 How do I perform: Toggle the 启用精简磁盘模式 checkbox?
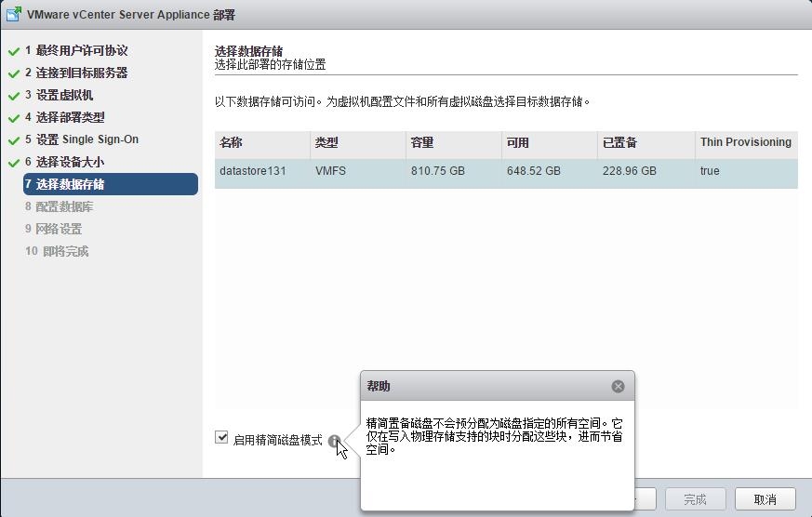(221, 437)
